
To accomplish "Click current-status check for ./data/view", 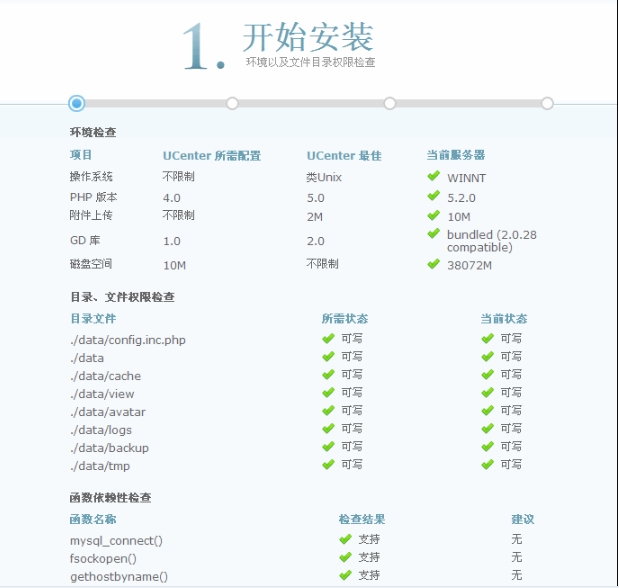I will 488,393.
